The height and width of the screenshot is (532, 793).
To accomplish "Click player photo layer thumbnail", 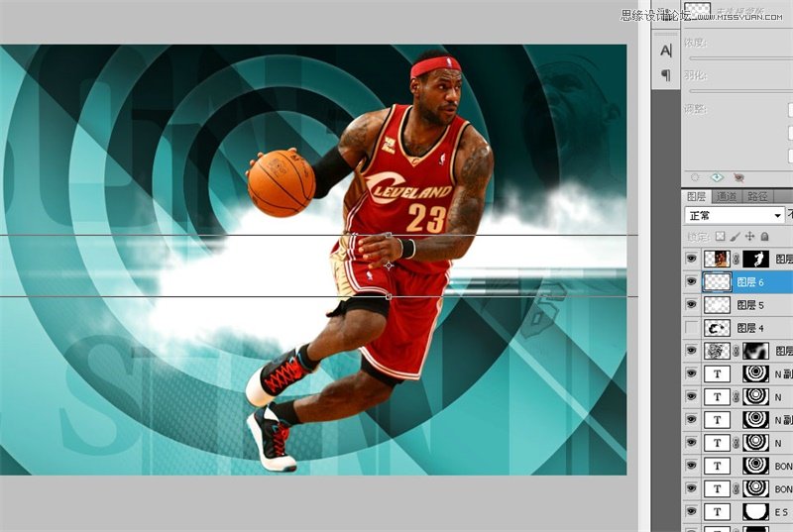I will coord(717,259).
